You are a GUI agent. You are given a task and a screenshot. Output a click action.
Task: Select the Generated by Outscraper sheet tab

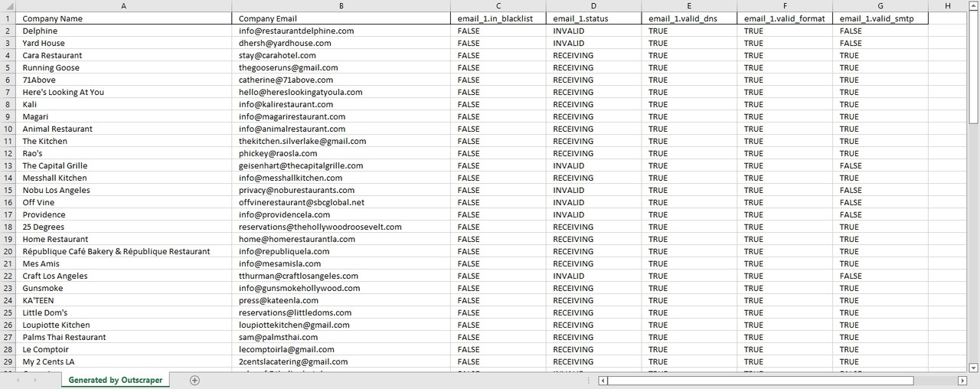116,381
